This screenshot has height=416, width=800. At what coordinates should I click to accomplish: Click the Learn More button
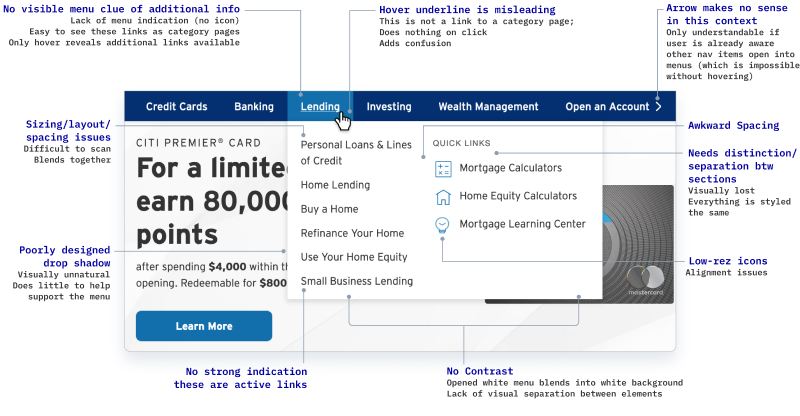(x=204, y=326)
